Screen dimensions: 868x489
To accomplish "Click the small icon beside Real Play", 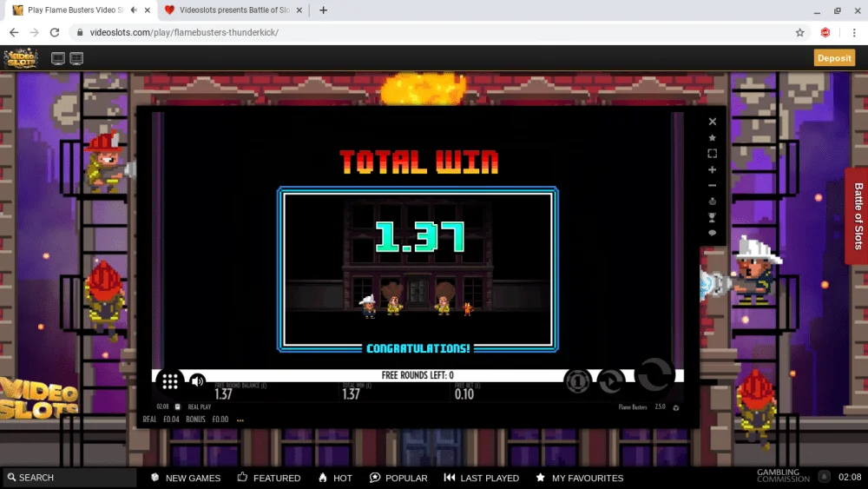I will tap(177, 407).
